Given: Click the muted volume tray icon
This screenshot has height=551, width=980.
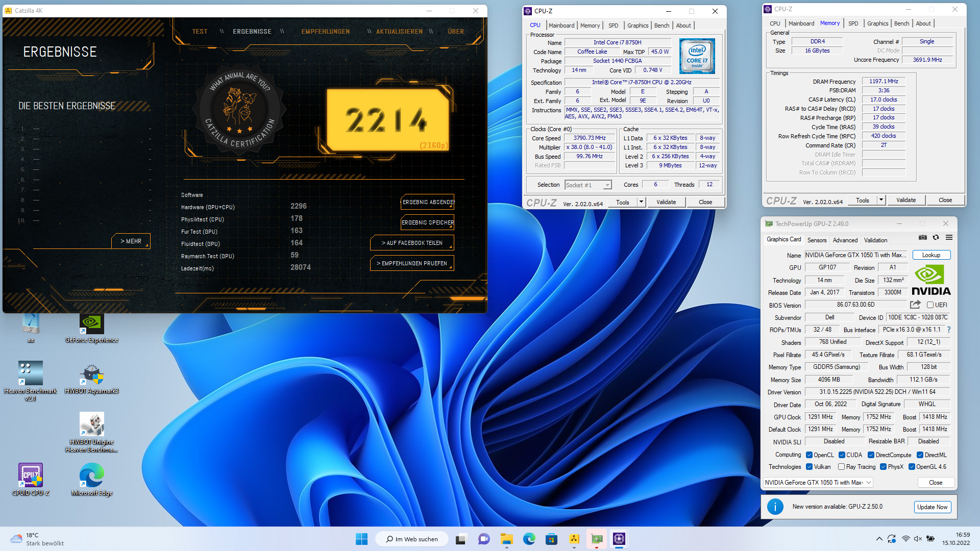Looking at the screenshot, I should click(918, 539).
